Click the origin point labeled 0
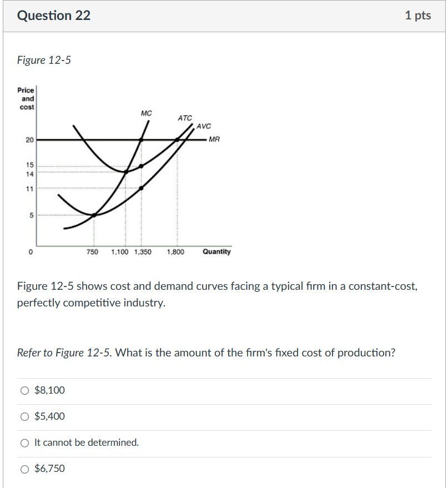Screen dimensions: 448x488 coord(31,251)
